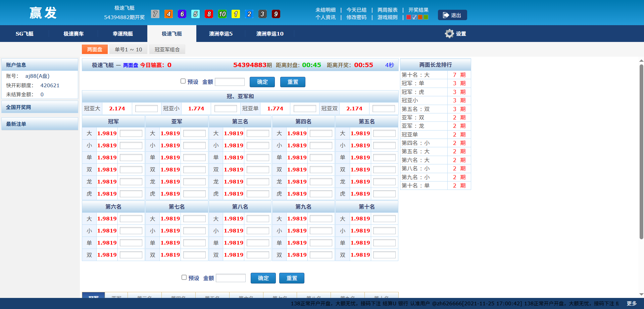Image resolution: width=644 pixels, height=309 pixels.
Task: Expand the 最新注单 sidebar panel
Action: (40, 124)
